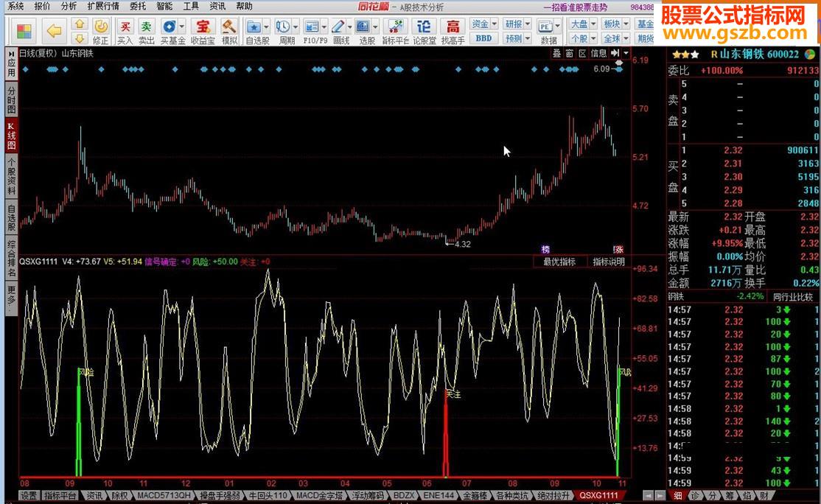Click the red 关注 signal bar

coord(446,433)
